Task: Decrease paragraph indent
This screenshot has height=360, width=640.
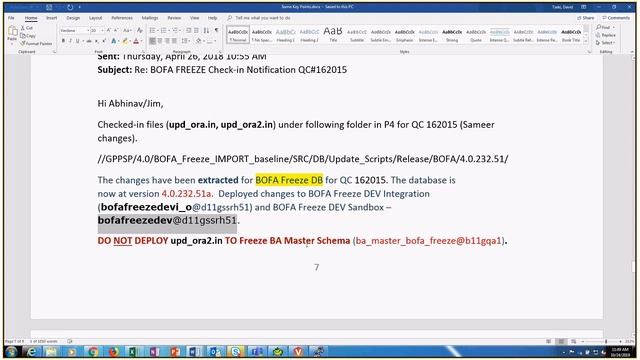Action: (x=189, y=31)
